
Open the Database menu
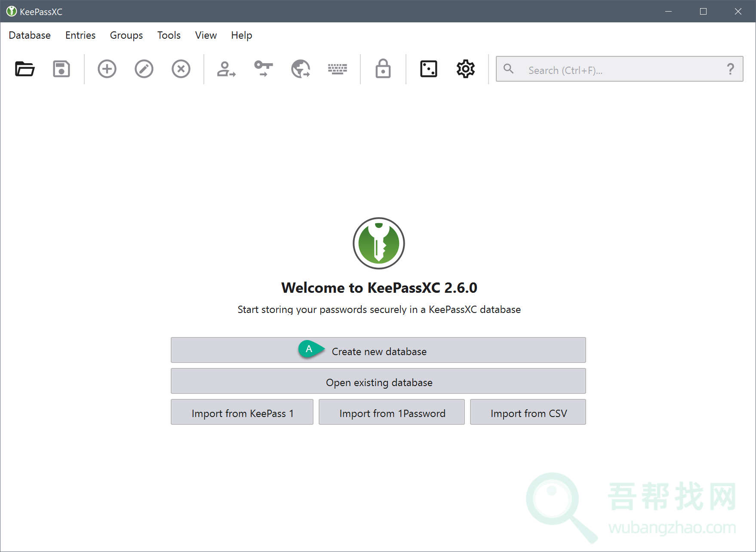(x=30, y=35)
